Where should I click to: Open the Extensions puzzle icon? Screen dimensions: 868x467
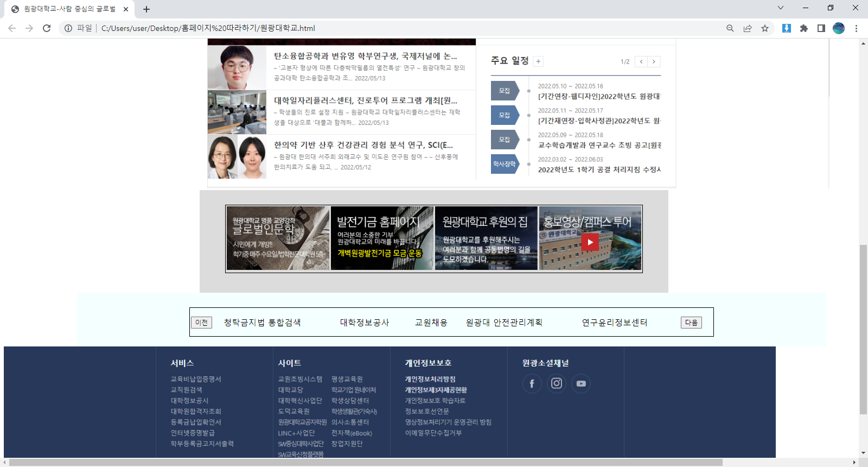pos(804,28)
